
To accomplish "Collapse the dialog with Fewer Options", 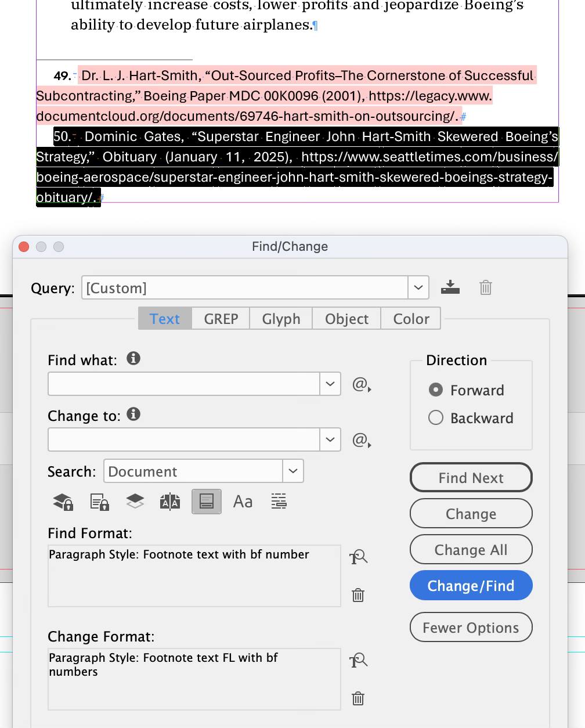I will tap(471, 628).
